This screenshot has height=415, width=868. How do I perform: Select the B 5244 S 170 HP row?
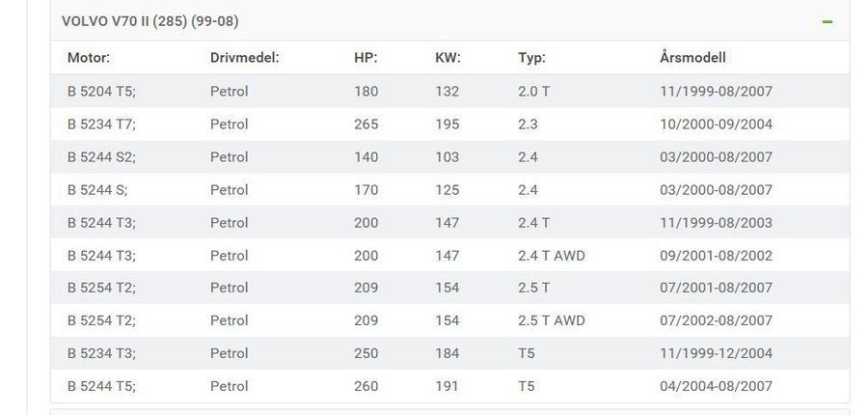point(97,190)
